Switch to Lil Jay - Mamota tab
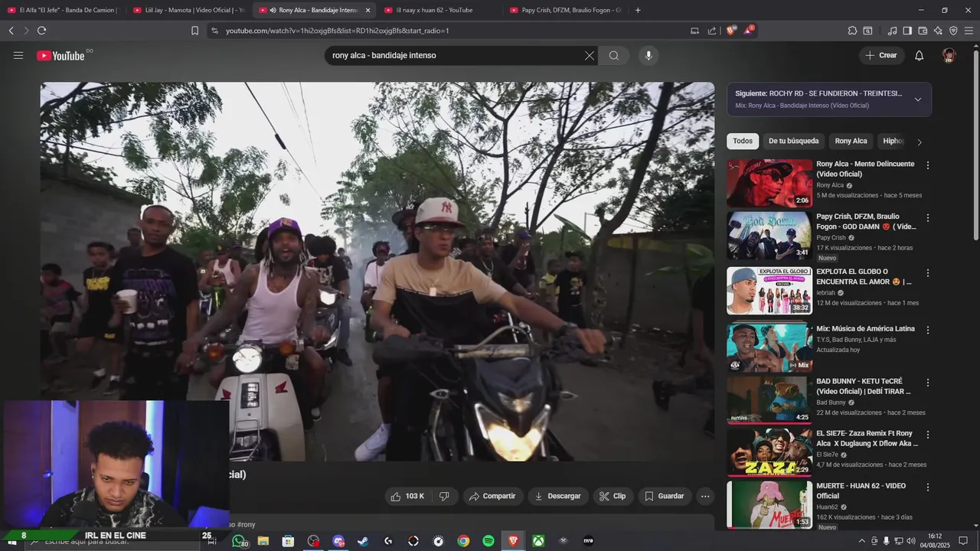 click(x=188, y=10)
